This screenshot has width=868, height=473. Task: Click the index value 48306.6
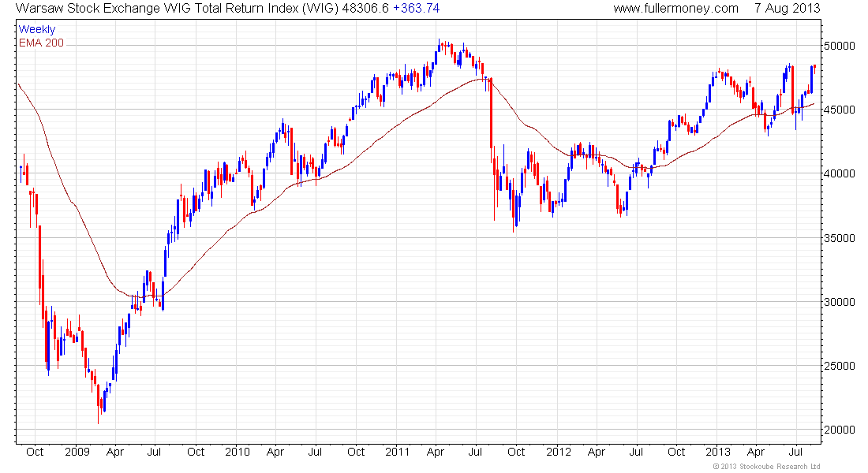pyautogui.click(x=365, y=9)
